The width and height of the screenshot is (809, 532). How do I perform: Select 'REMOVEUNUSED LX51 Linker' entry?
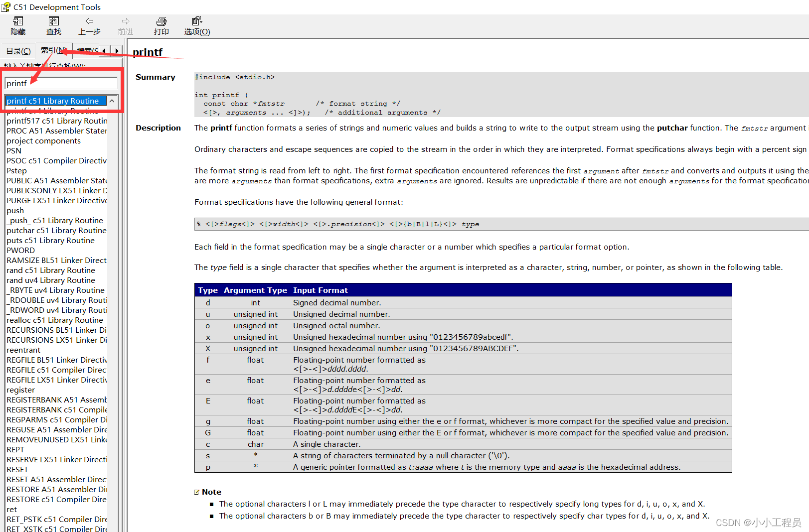point(56,439)
